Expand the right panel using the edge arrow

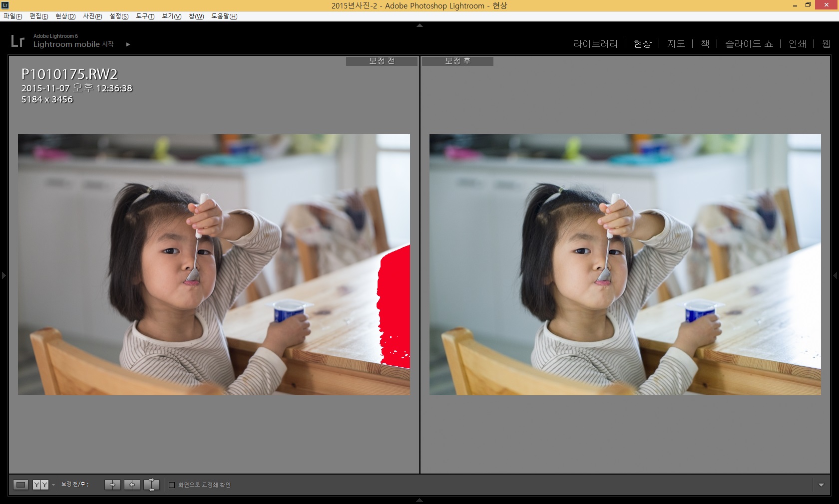coord(835,275)
